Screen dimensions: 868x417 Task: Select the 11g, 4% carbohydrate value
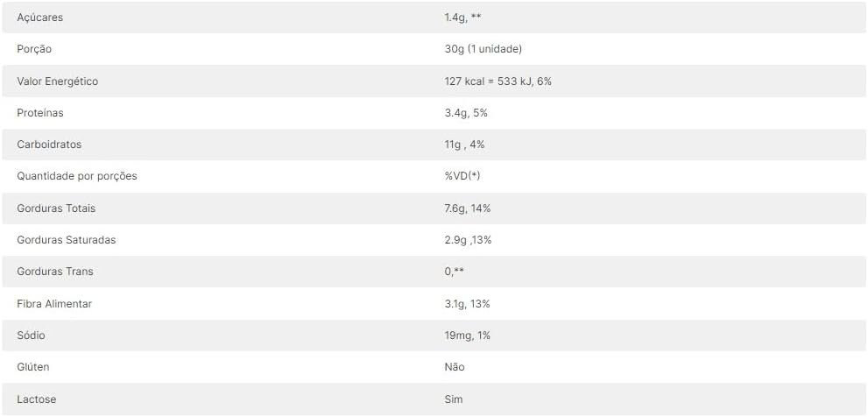coord(464,145)
